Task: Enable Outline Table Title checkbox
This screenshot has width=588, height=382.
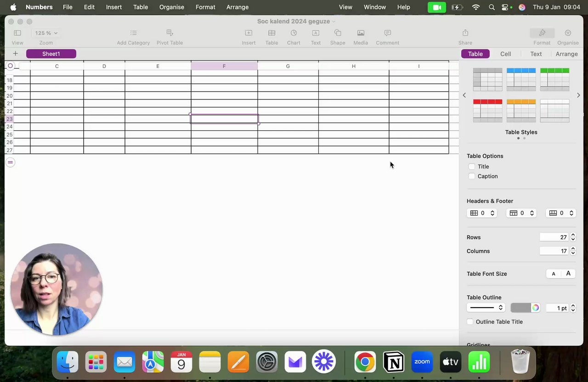Action: [x=470, y=322]
